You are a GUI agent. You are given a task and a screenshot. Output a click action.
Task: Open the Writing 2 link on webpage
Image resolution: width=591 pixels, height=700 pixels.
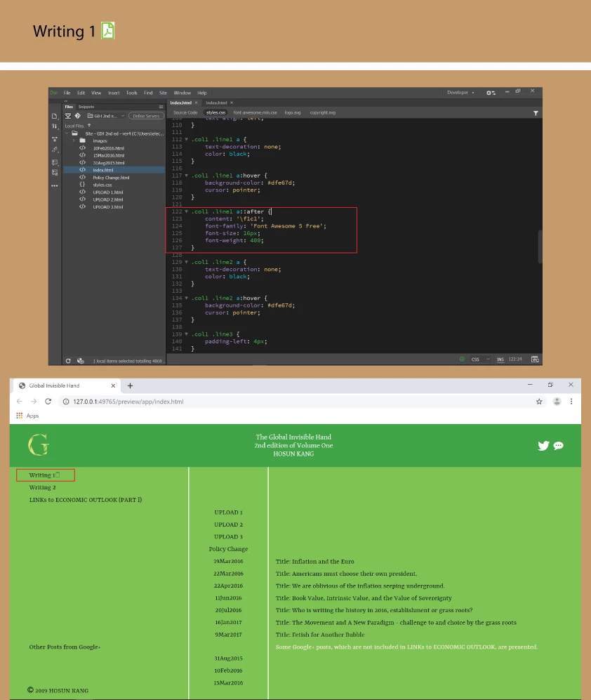pyautogui.click(x=42, y=487)
